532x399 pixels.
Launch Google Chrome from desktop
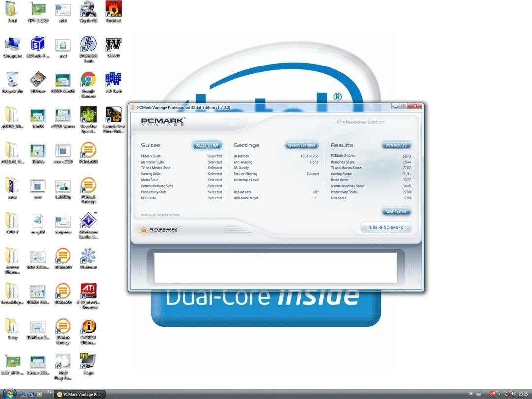[88, 85]
